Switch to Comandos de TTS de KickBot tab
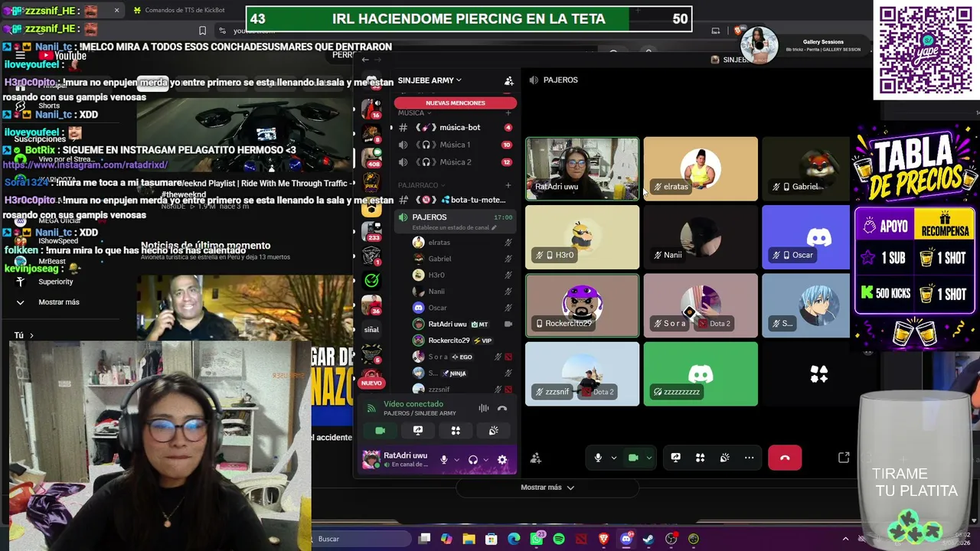This screenshot has width=980, height=551. point(185,10)
